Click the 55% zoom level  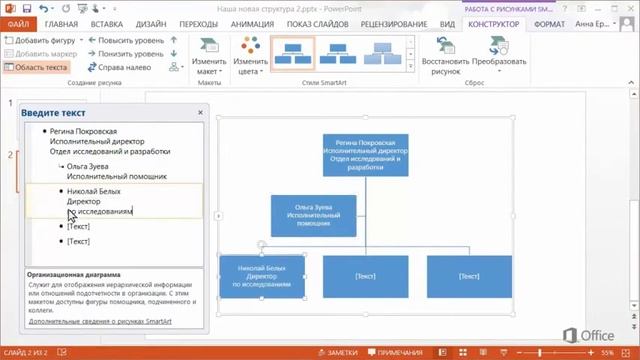[x=607, y=353]
